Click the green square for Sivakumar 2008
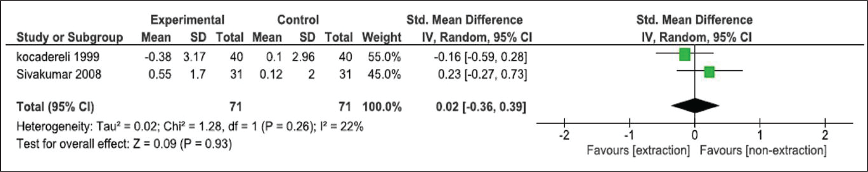This screenshot has height=172, width=868. [709, 72]
